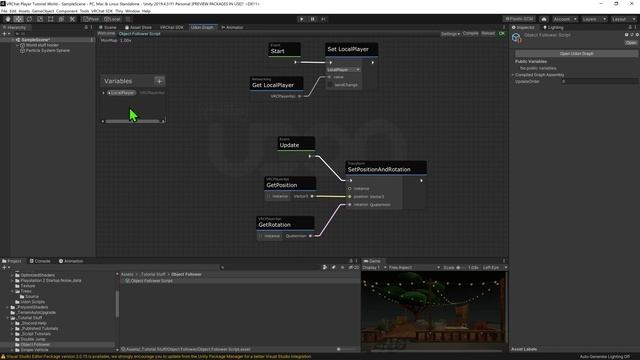Click the Open button in Inspector
The height and width of the screenshot is (360, 640).
pos(631,42)
